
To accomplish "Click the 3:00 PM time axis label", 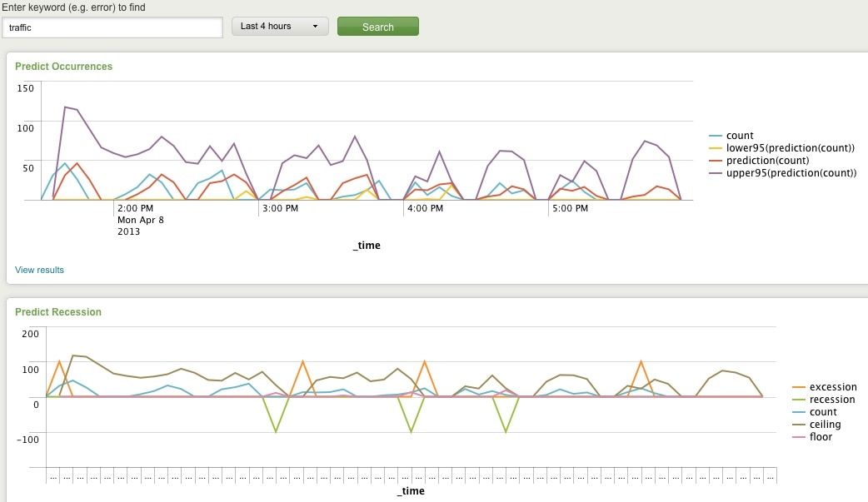I will pyautogui.click(x=280, y=208).
